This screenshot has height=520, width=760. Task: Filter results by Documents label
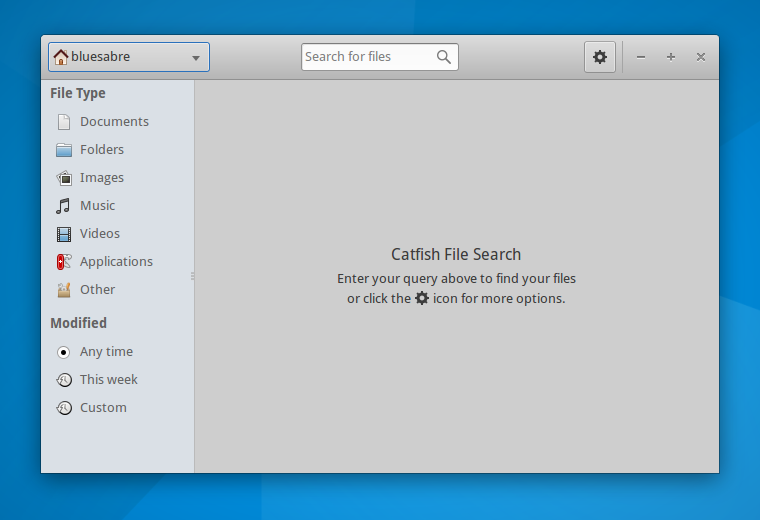[114, 122]
